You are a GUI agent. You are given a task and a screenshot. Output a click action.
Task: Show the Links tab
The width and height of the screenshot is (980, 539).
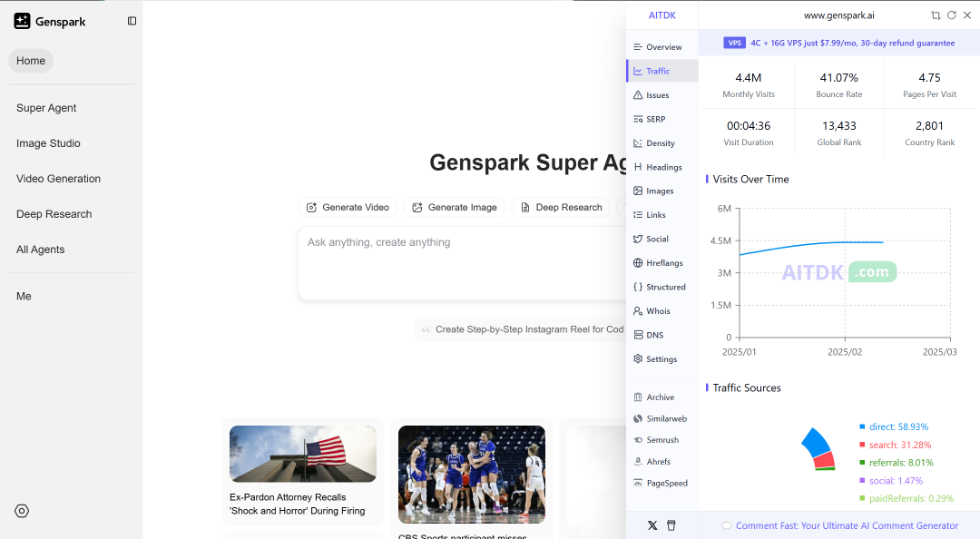click(x=661, y=214)
